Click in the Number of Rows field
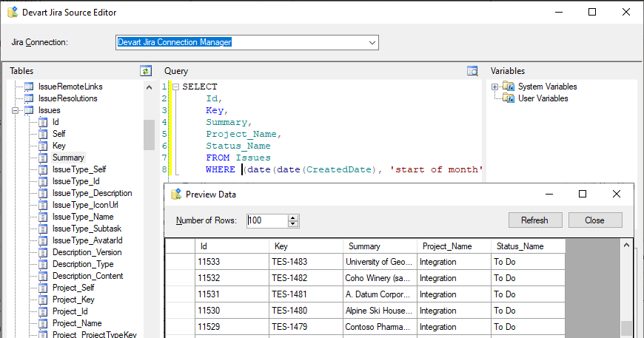This screenshot has height=338, width=644. pos(267,220)
